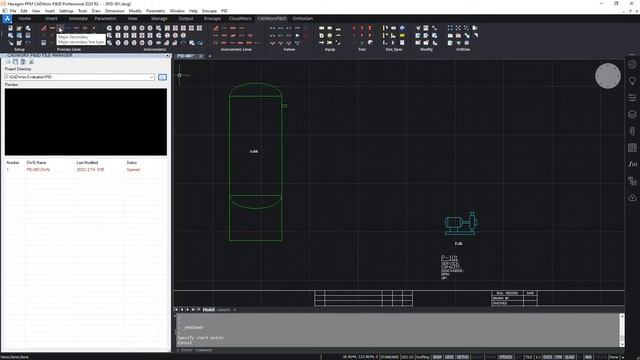Open the Settings menu
Image resolution: width=640 pixels, height=360 pixels.
66,11
